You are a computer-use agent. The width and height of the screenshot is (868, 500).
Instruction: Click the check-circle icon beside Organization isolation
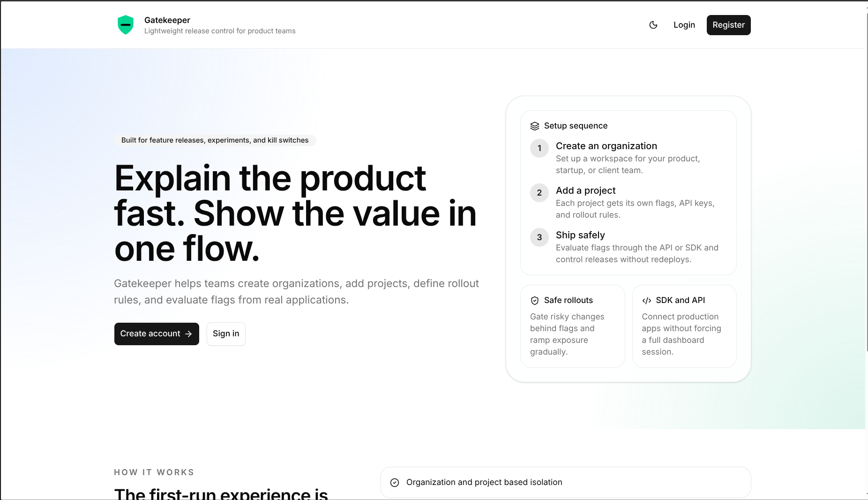click(395, 483)
